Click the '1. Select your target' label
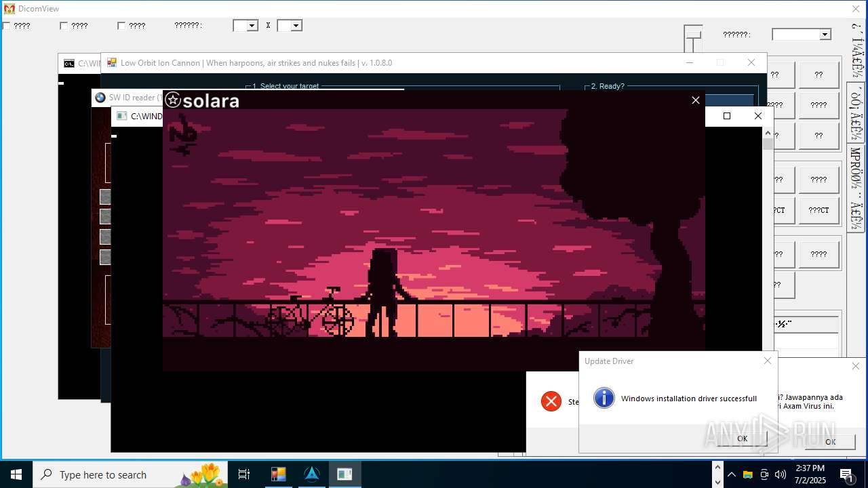 [285, 87]
